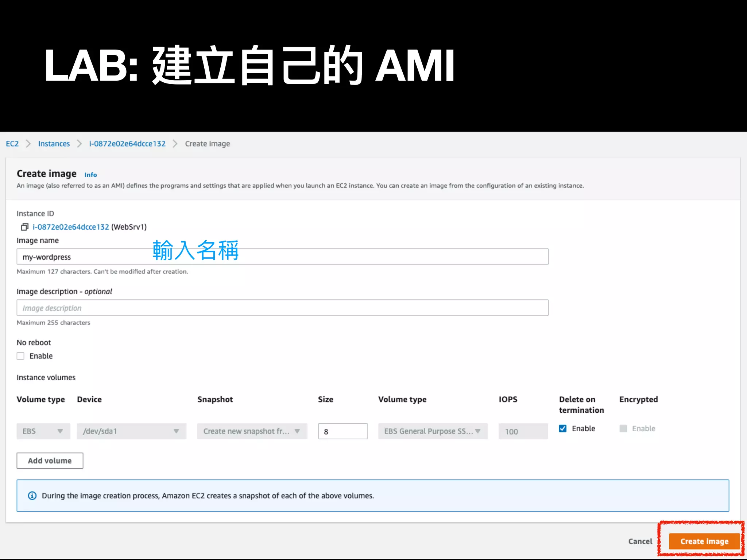747x560 pixels.
Task: Click the IOPS field showing 100
Action: (x=523, y=431)
